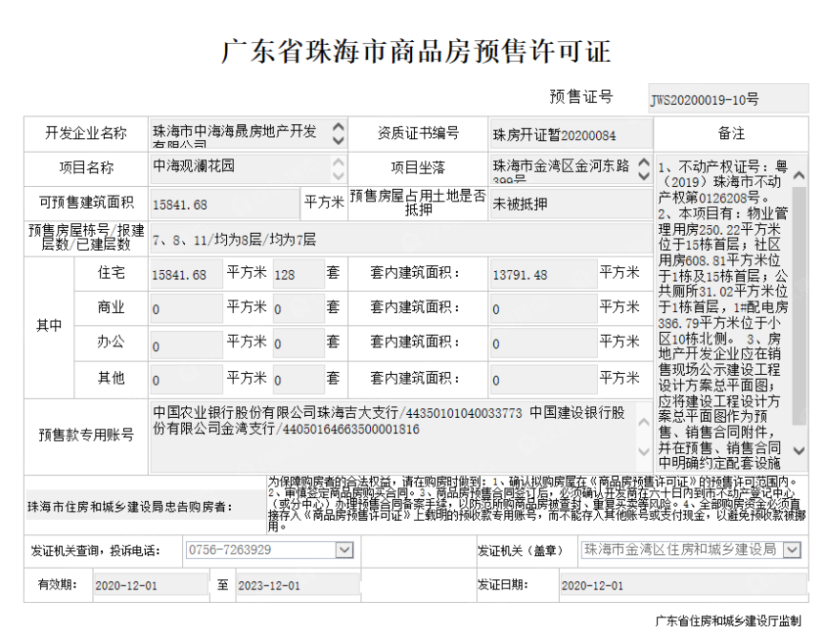Click the 珠海市住房和城乡建设局忠告购房者 label
825x644 pixels.
point(131,508)
